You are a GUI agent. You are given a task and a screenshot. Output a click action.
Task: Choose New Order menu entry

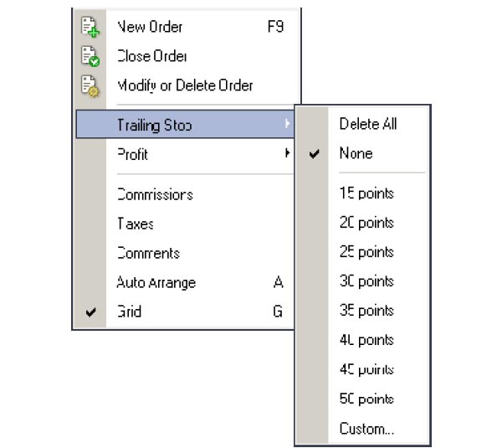click(150, 27)
